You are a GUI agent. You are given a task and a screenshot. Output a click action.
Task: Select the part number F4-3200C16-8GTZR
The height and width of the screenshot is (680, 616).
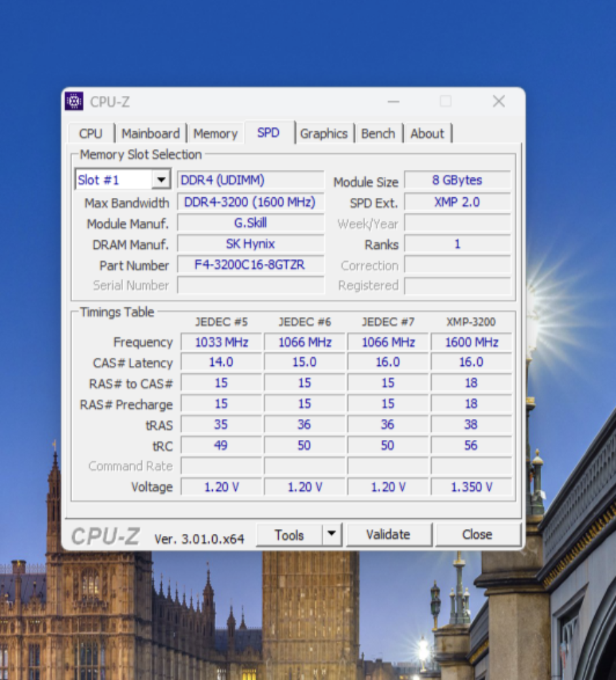pyautogui.click(x=251, y=265)
